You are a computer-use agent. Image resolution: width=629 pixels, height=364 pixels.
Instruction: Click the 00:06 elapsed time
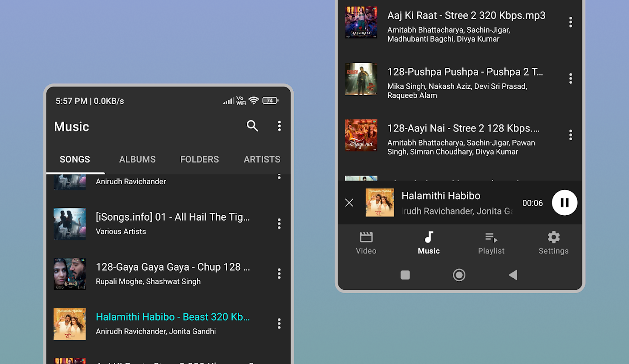(532, 203)
